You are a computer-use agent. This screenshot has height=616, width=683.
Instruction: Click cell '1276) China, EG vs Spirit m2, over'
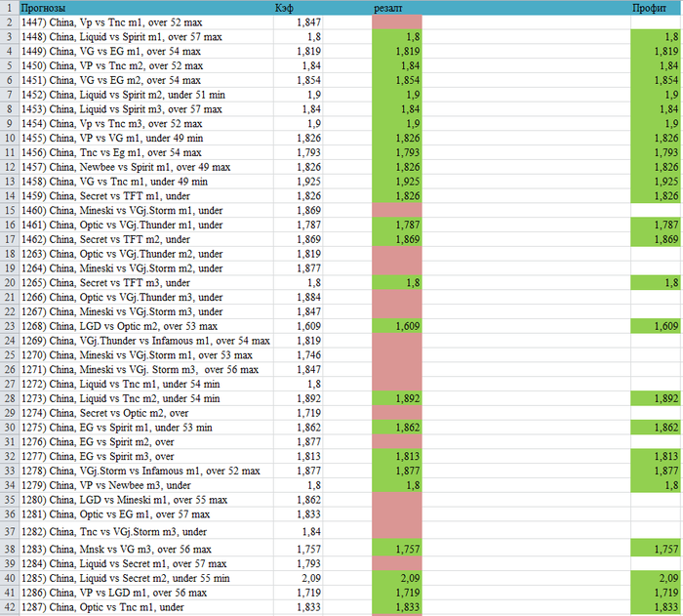(x=146, y=441)
